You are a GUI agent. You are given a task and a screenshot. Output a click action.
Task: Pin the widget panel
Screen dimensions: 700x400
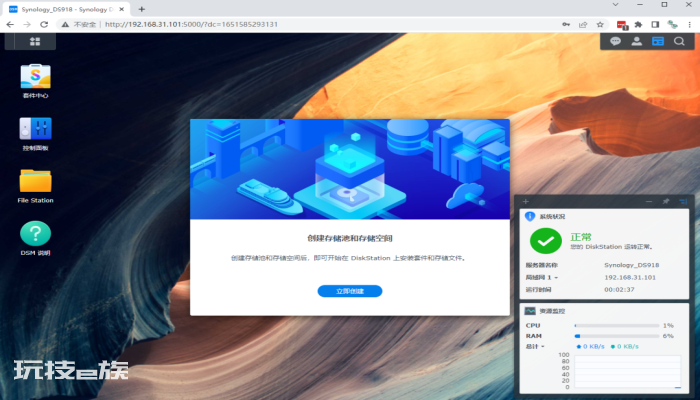[x=666, y=201]
